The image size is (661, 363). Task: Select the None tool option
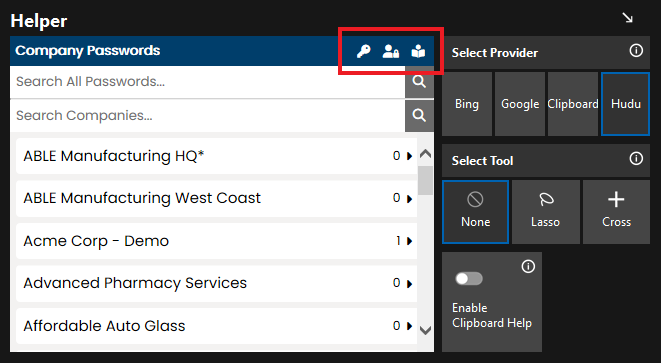coord(476,212)
